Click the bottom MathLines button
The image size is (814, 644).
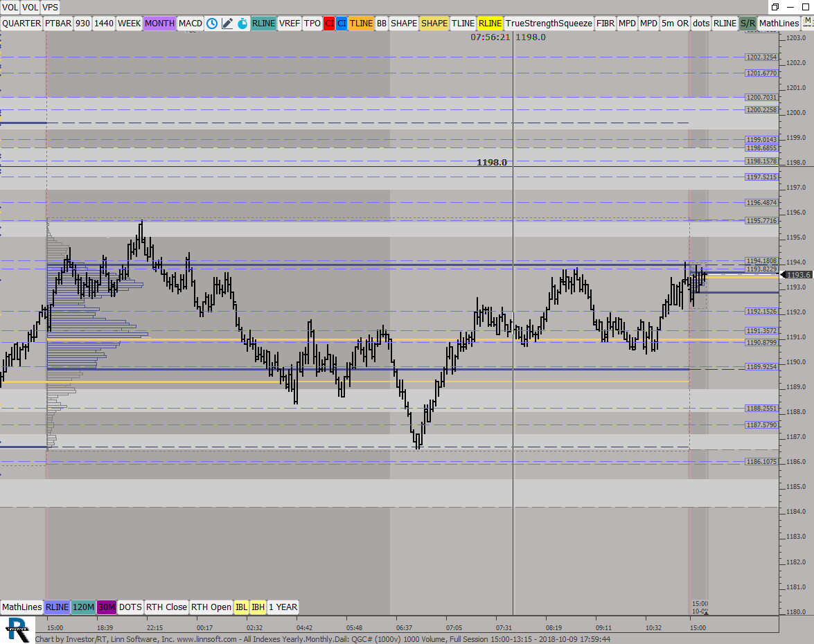point(21,607)
